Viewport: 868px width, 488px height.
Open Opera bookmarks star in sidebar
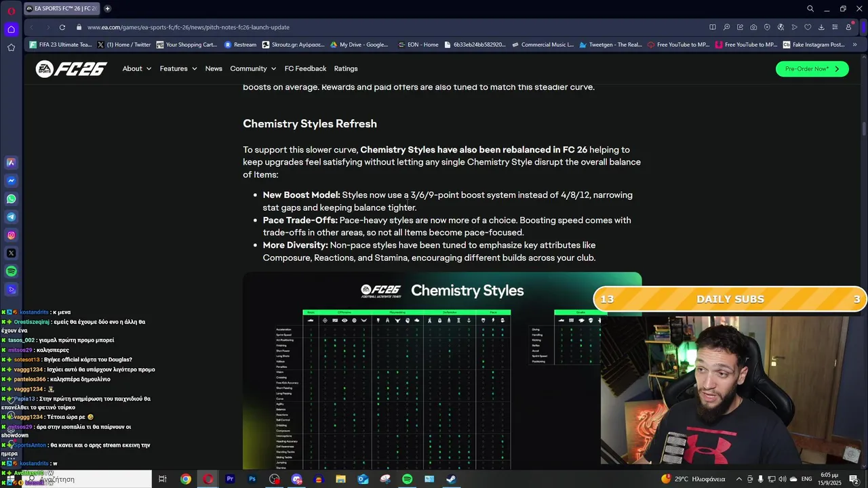[x=11, y=47]
